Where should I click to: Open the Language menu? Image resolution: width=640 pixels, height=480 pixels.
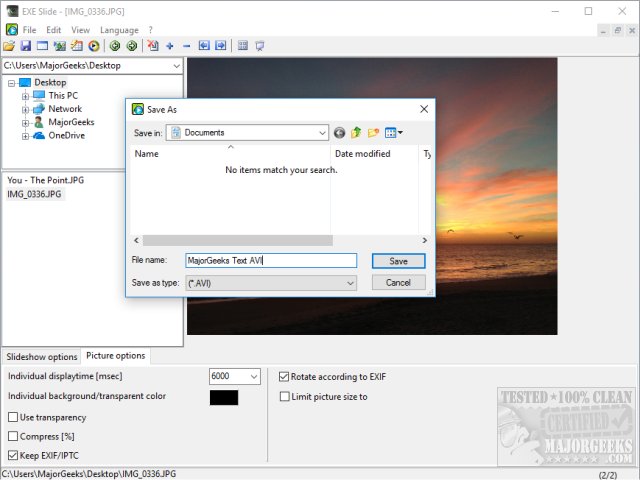point(119,30)
